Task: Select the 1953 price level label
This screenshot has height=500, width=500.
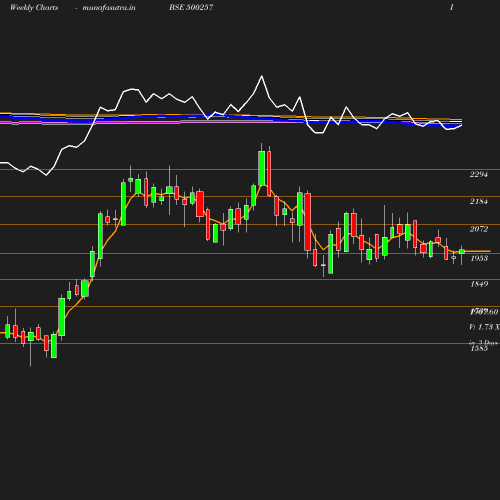Action: [x=479, y=258]
